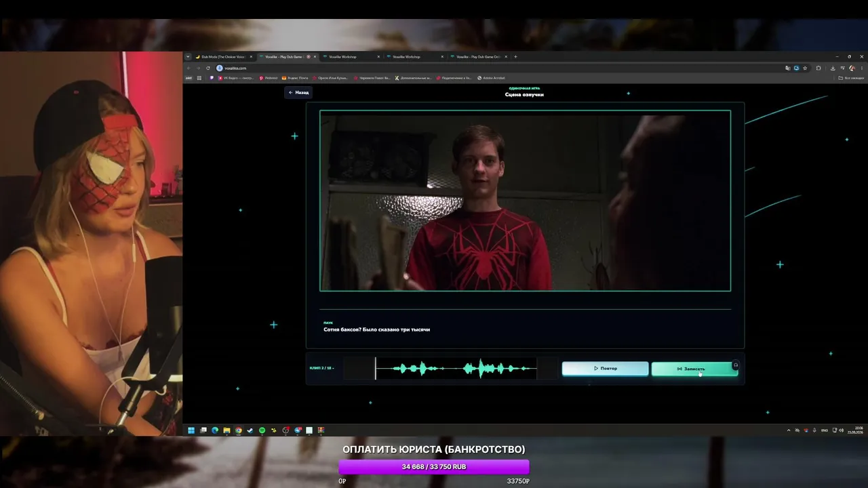Click the headphones icon beside Записать
The width and height of the screenshot is (868, 488).
pos(735,365)
